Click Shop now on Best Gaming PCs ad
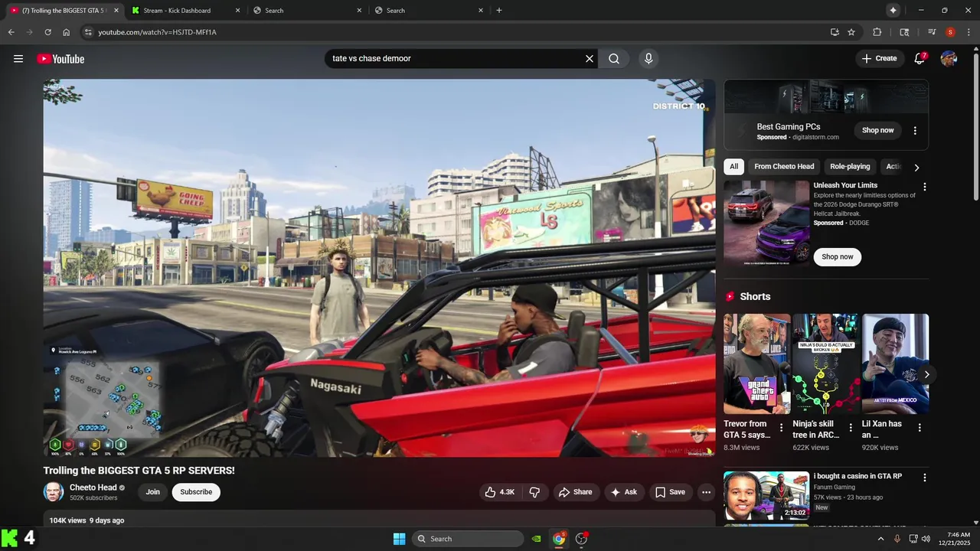The width and height of the screenshot is (980, 551). tap(877, 130)
